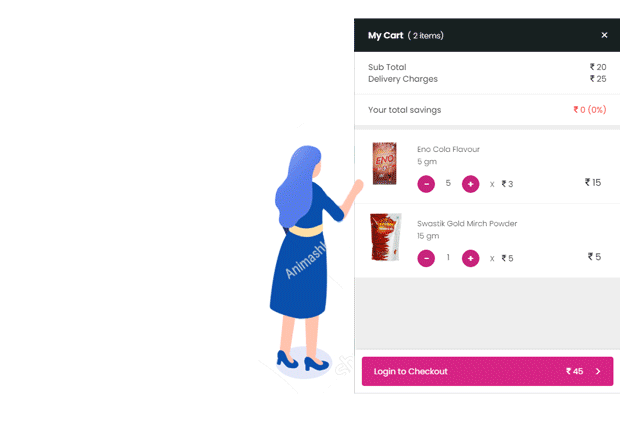This screenshot has height=421, width=639.
Task: Click the Eno Cola quantity value 5
Action: pos(448,183)
